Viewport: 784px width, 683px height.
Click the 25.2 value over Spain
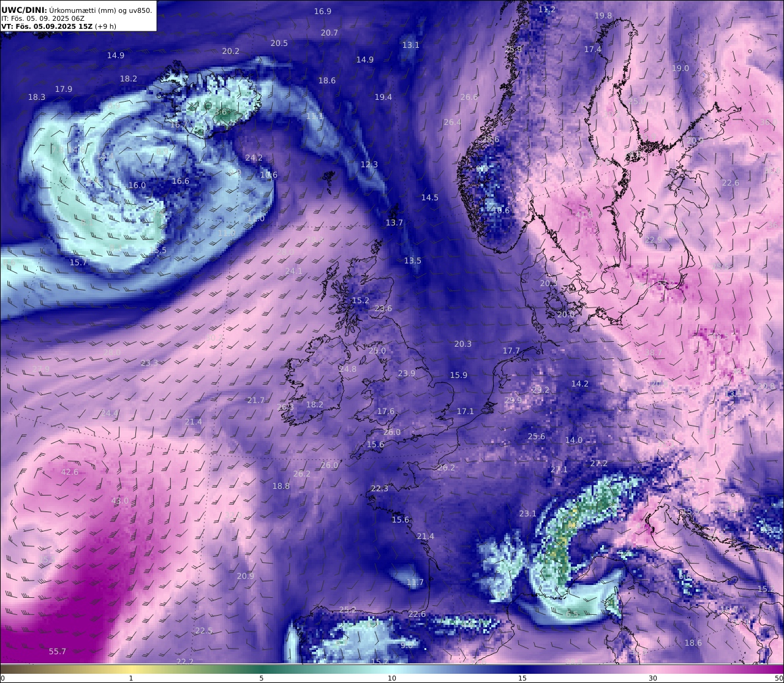click(x=348, y=609)
